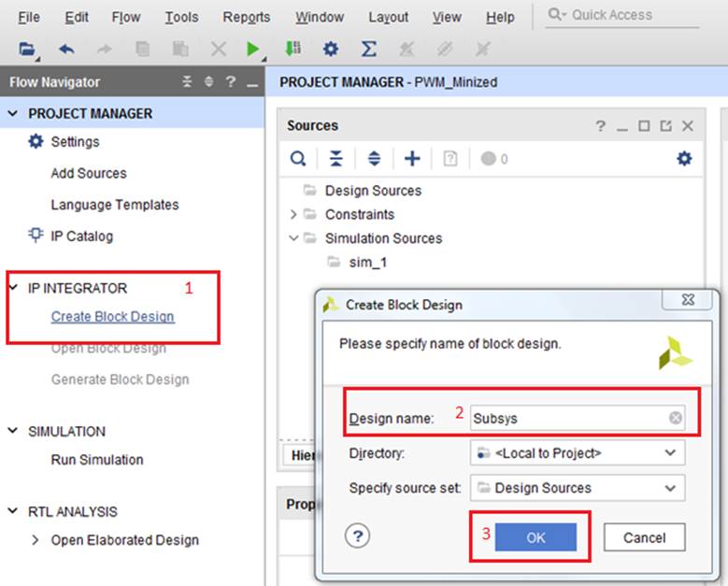Click the Design name text field
This screenshot has height=586, width=728.
565,418
